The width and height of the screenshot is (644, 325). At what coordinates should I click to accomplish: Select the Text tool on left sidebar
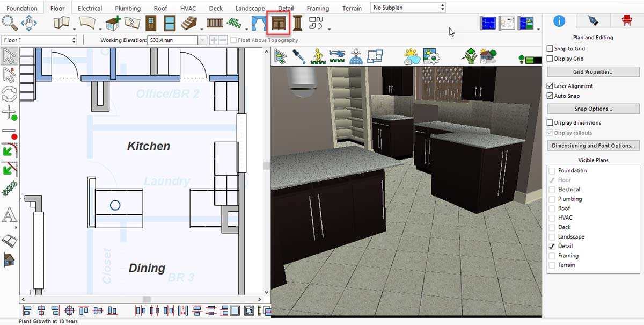[x=9, y=215]
